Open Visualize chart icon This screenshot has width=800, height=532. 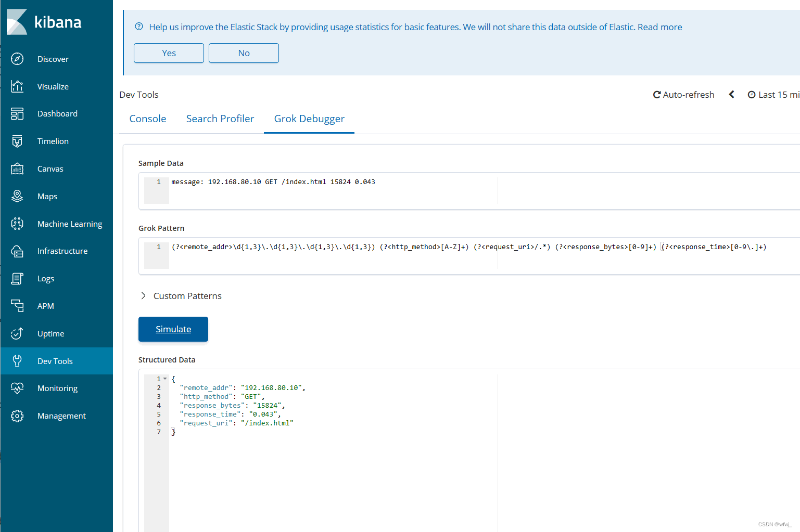(17, 86)
